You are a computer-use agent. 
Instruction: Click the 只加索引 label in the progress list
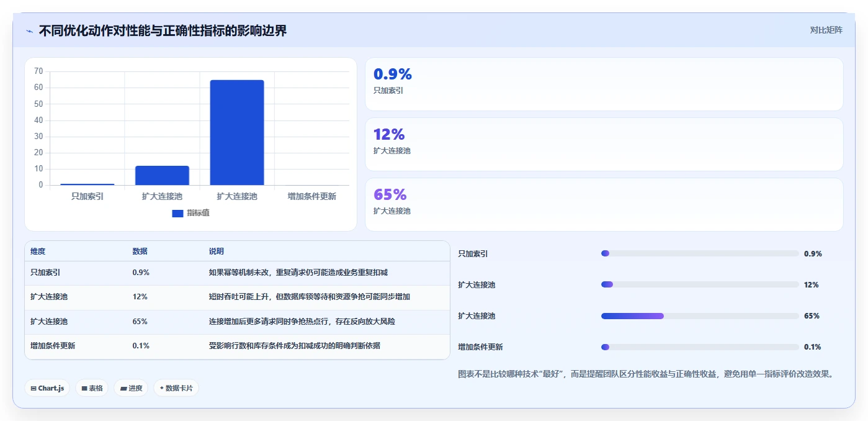(x=473, y=254)
